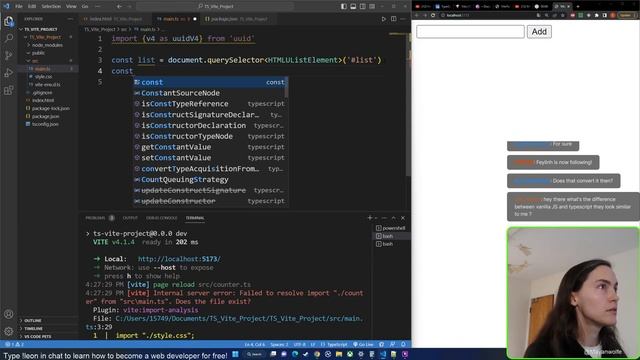The image size is (640, 360).
Task: Split the editor to the right
Action: tap(393, 19)
